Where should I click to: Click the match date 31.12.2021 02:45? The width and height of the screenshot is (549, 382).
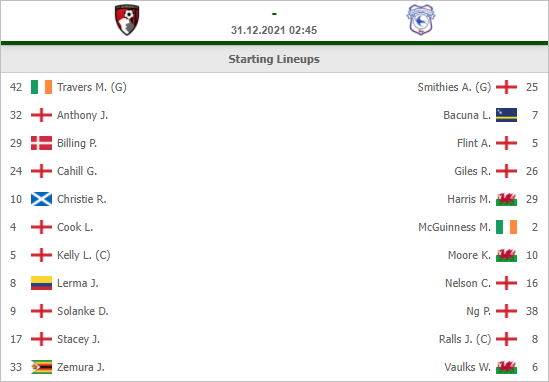274,30
